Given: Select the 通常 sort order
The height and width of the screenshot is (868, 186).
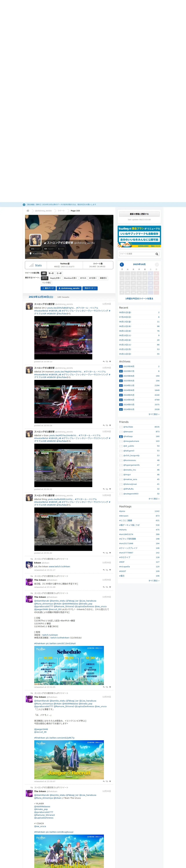Looking at the screenshot, I should (x=44, y=273).
